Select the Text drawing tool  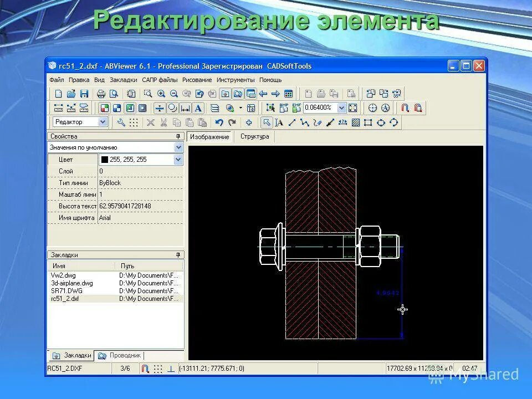[279, 122]
